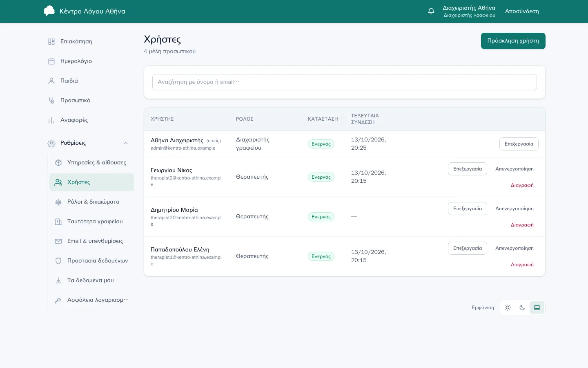This screenshot has width=588, height=368.
Task: Click the Διαχειριστής Αθήνα profile name
Action: (469, 8)
